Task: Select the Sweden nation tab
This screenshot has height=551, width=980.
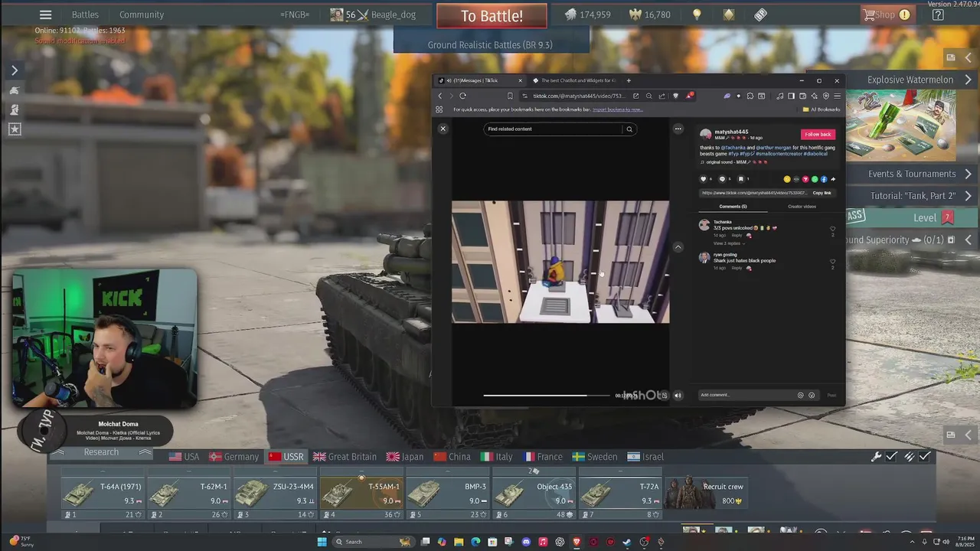Action: pos(595,457)
